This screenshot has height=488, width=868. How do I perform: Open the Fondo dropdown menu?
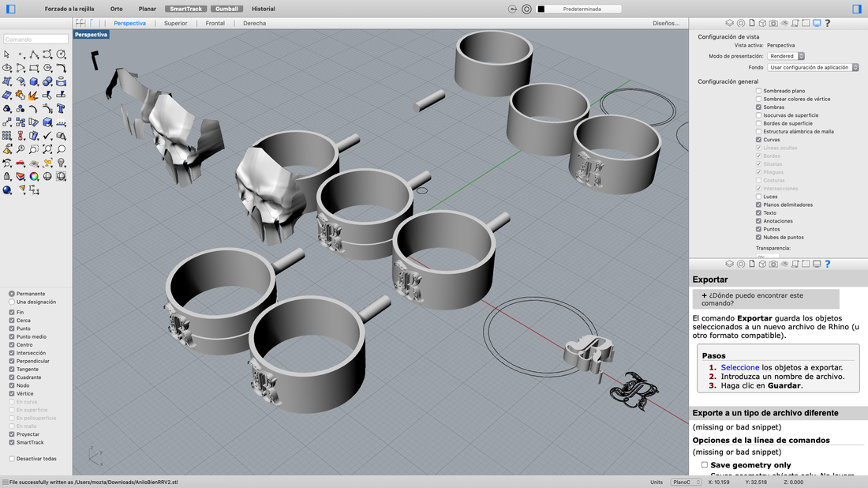814,67
